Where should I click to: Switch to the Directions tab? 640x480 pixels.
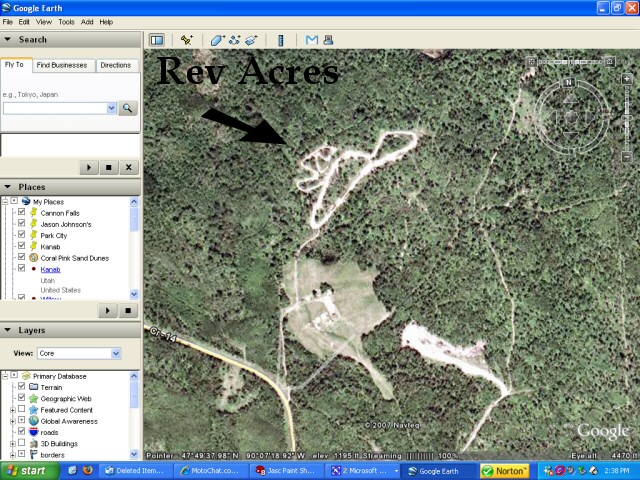pos(116,65)
